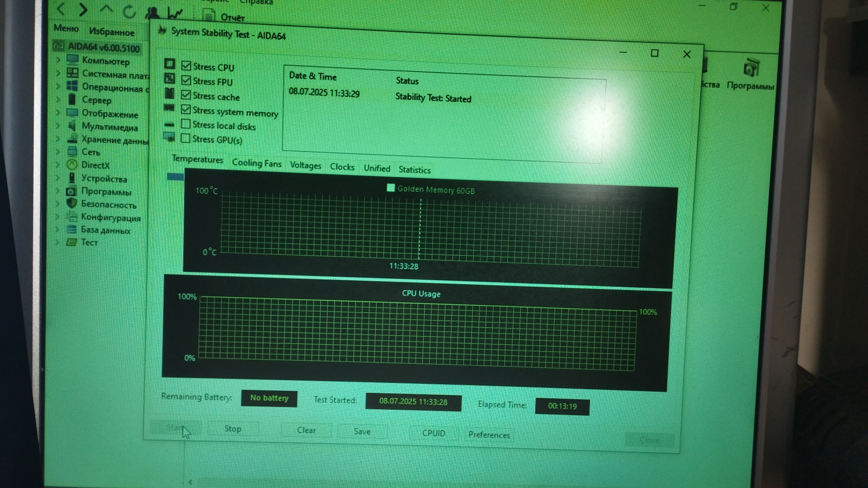Select the Избранное panel header
The image size is (868, 488).
pyautogui.click(x=112, y=32)
